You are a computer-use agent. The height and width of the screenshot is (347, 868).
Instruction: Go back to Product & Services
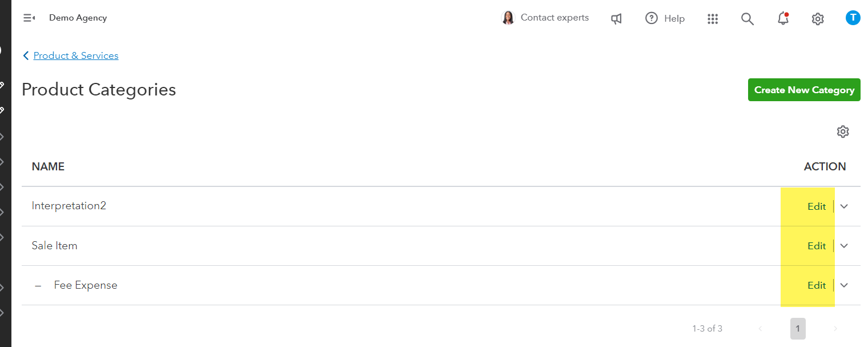point(76,55)
